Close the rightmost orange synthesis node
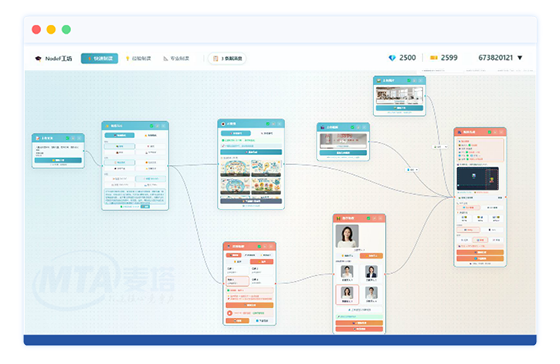The image size is (560, 364). [x=501, y=132]
